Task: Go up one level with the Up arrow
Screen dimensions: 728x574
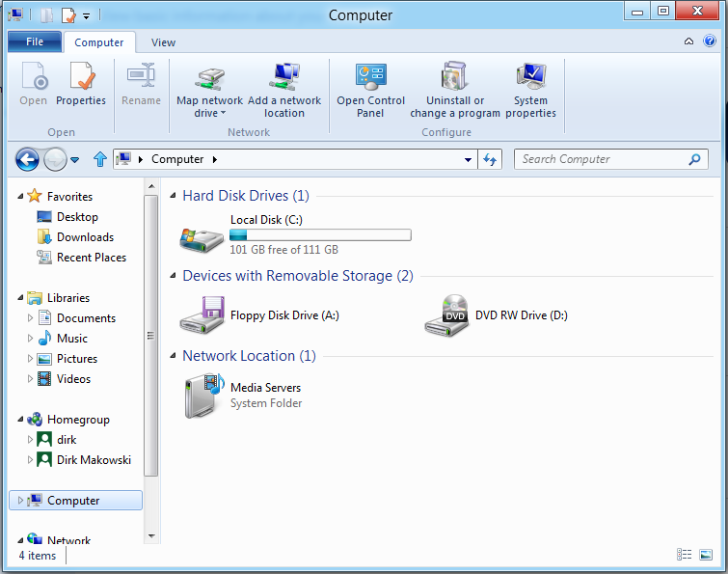Action: (x=100, y=159)
